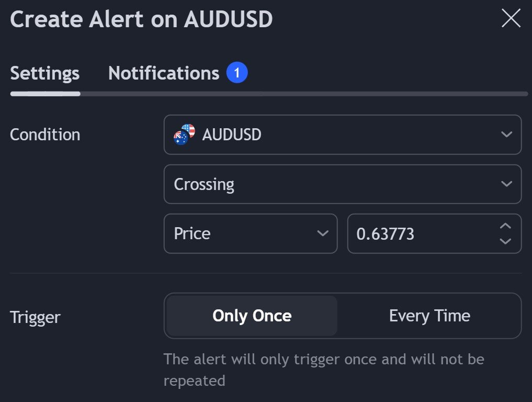Click the price input showing 0.63773
532x402 pixels.
(x=413, y=233)
